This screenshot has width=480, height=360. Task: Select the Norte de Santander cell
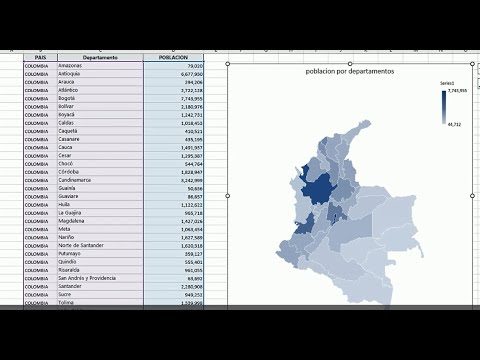tap(100, 246)
